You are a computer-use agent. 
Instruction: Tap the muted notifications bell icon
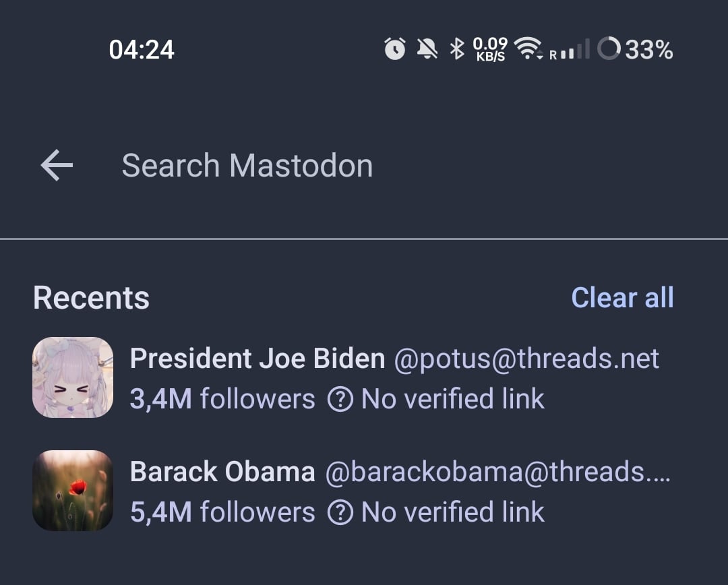click(x=427, y=49)
